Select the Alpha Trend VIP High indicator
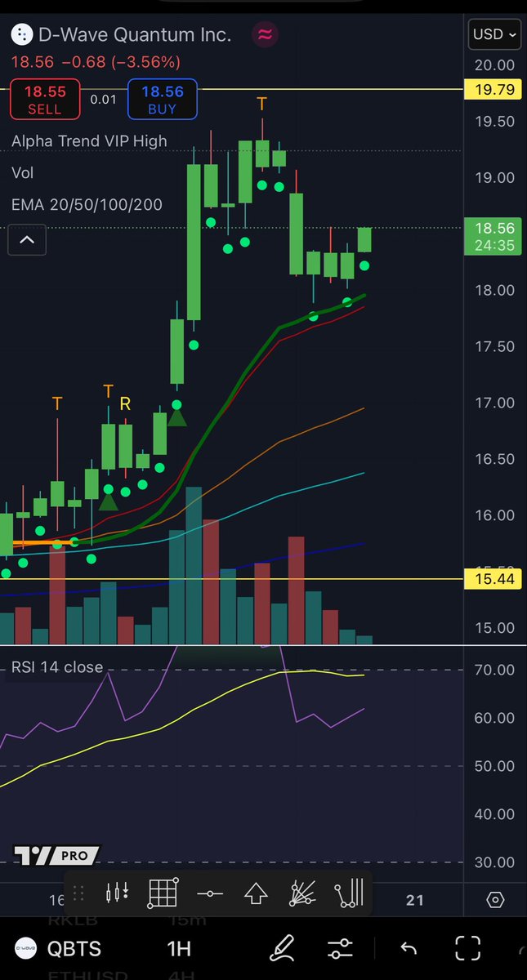 tap(89, 140)
